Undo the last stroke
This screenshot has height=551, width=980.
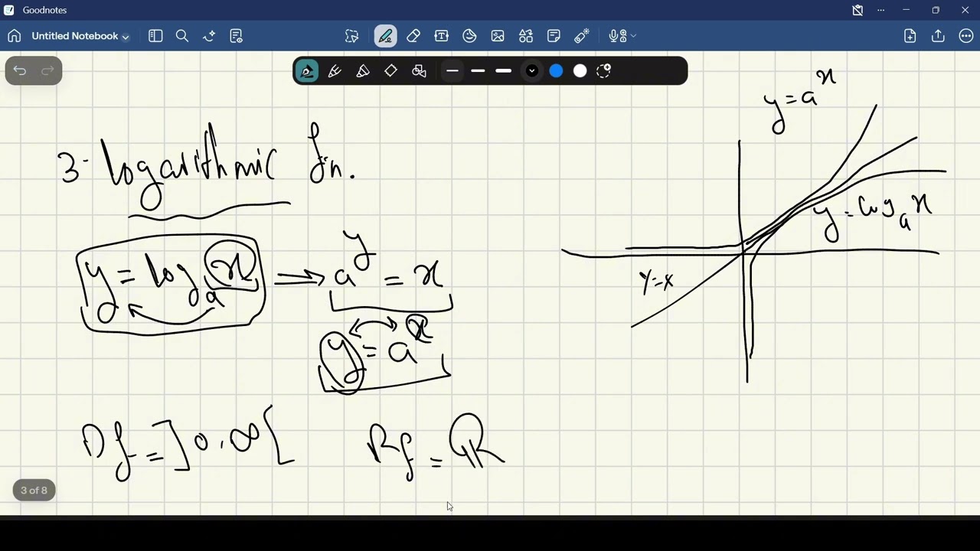click(20, 71)
